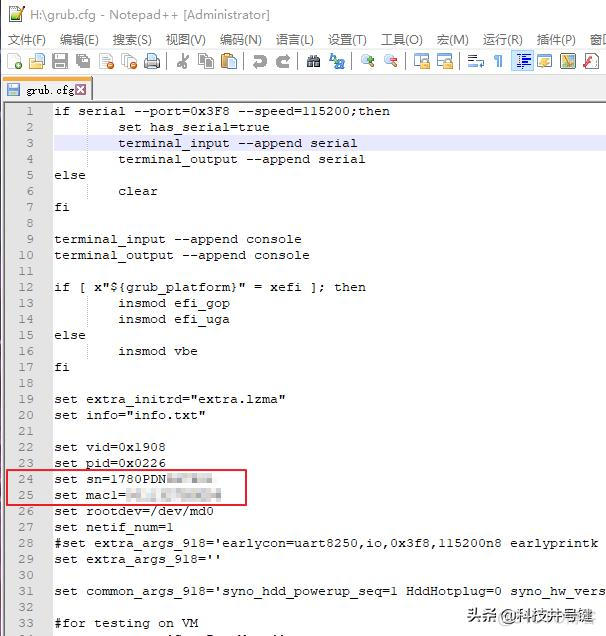Click the line 'set extra_initrd="extra.lzma"'
This screenshot has width=606, height=636.
pyautogui.click(x=170, y=399)
